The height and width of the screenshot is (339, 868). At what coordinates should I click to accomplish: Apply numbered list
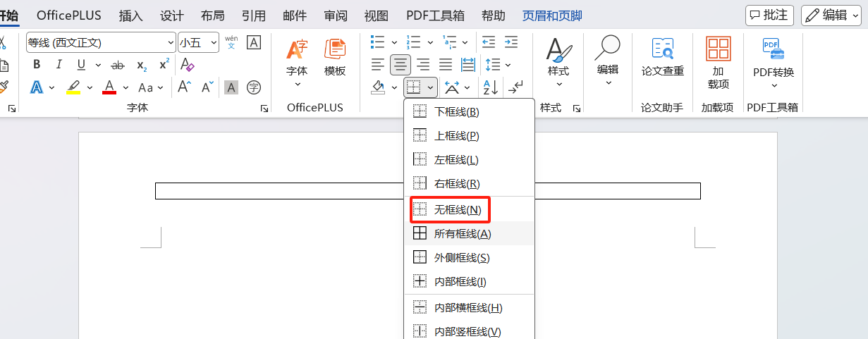click(414, 42)
